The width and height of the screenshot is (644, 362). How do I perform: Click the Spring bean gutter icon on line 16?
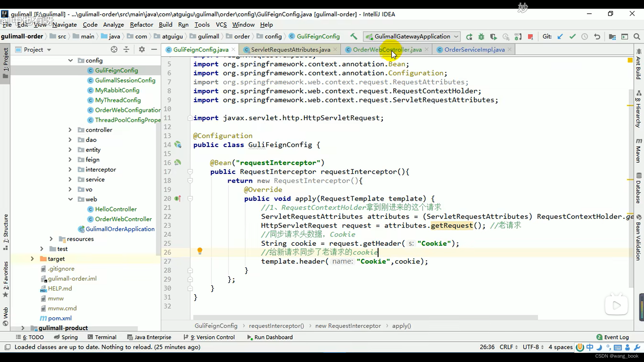(178, 163)
